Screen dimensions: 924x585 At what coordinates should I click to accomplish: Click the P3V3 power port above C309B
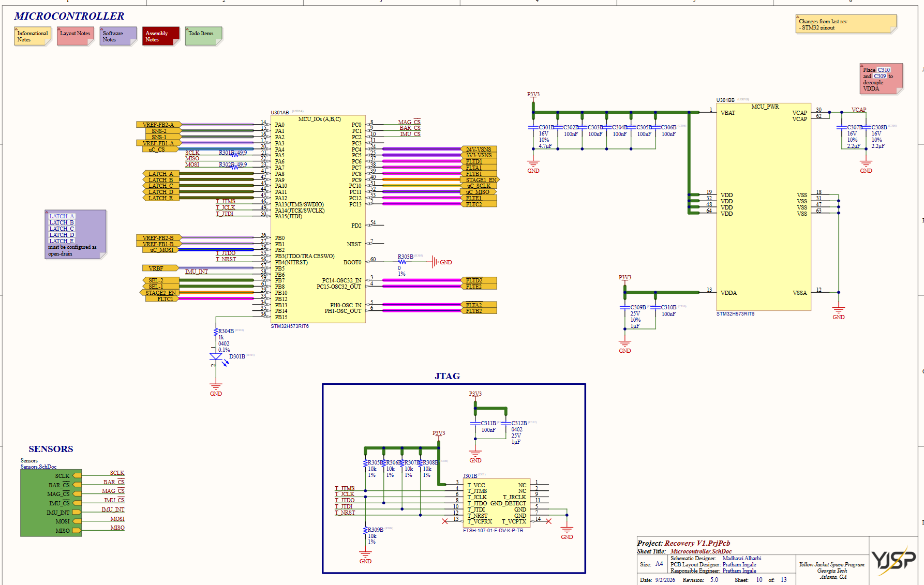coord(625,279)
